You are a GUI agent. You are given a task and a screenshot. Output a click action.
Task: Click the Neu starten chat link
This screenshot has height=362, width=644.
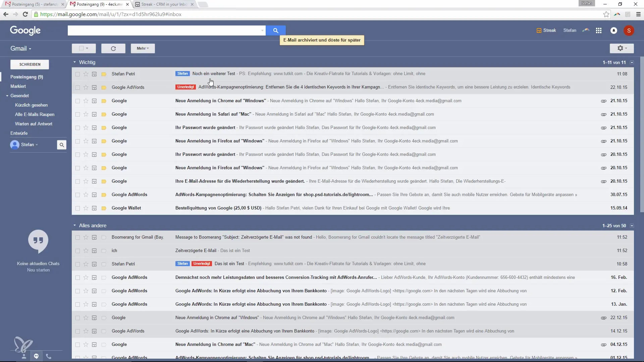(38, 270)
